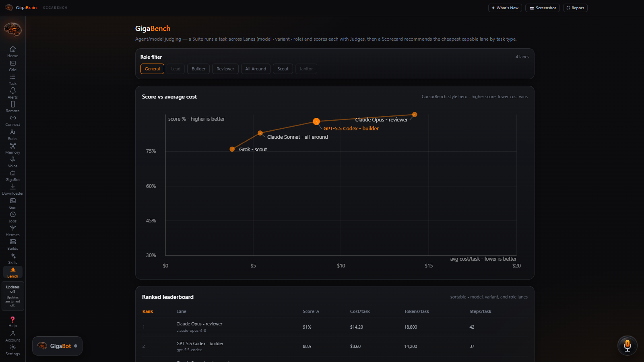Click the Updates off status box

(13, 296)
